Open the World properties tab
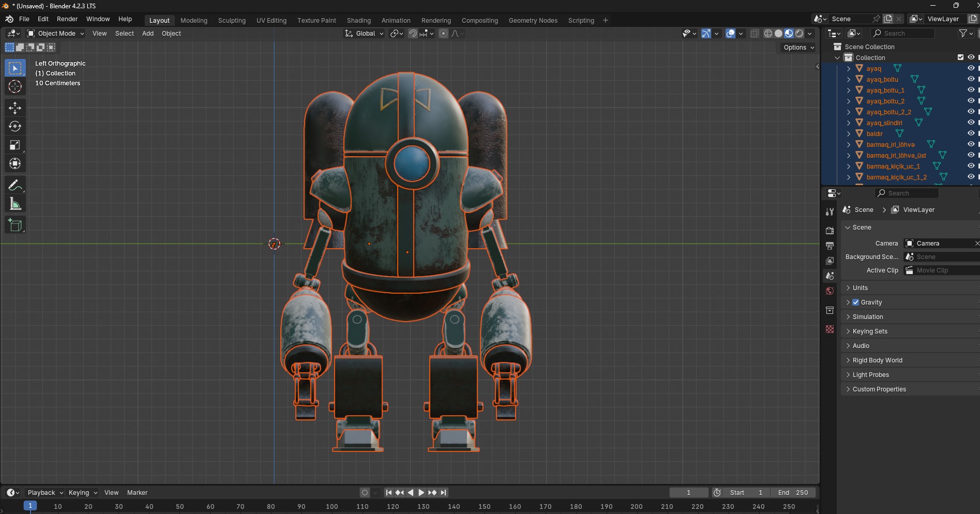The height and width of the screenshot is (514, 980). coord(830,291)
